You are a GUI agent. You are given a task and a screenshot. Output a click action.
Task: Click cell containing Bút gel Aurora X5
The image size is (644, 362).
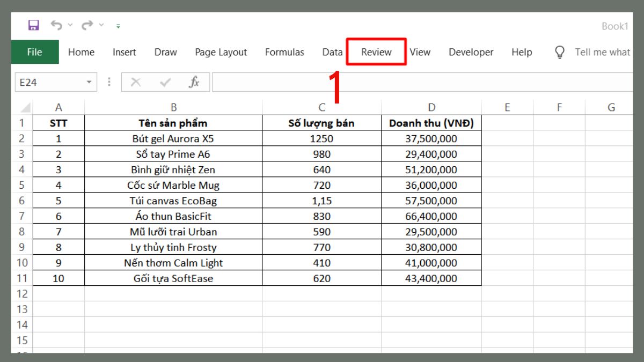coord(173,138)
